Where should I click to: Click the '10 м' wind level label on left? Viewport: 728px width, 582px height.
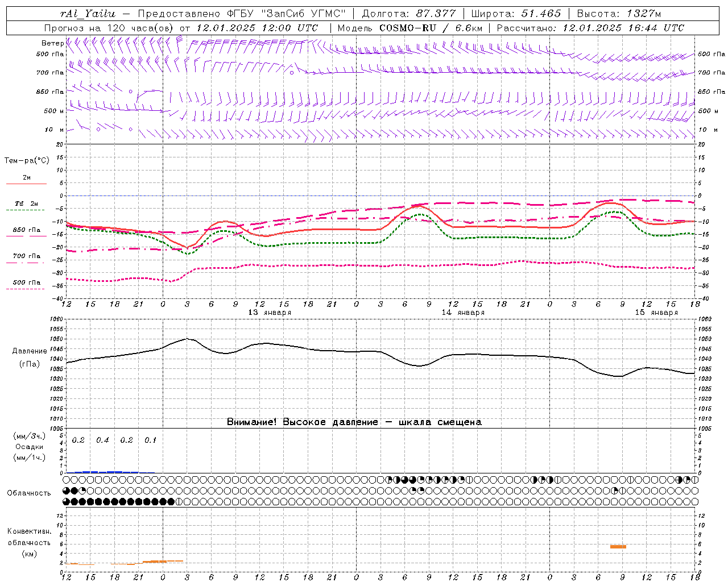click(55, 130)
